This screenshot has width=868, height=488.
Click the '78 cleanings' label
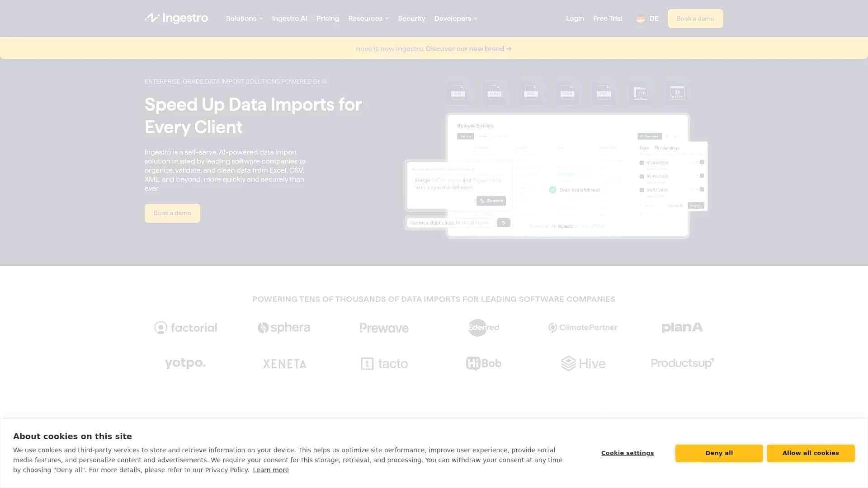pyautogui.click(x=667, y=148)
